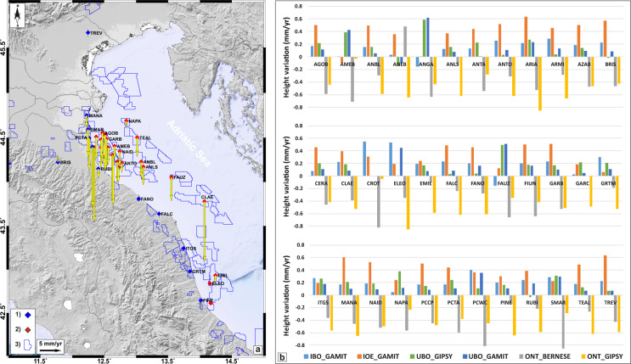Click the NAPA station red marker
Image resolution: width=631 pixels, height=364 pixels.
click(126, 121)
